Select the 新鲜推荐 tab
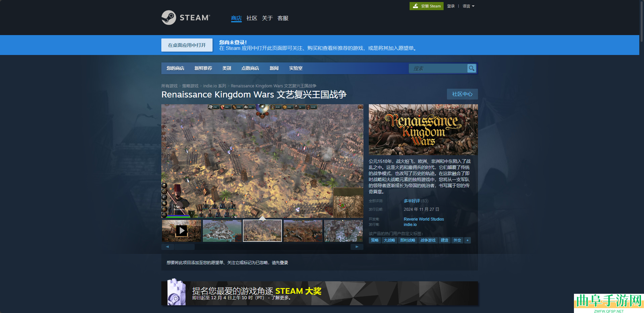This screenshot has width=644, height=313. [203, 68]
